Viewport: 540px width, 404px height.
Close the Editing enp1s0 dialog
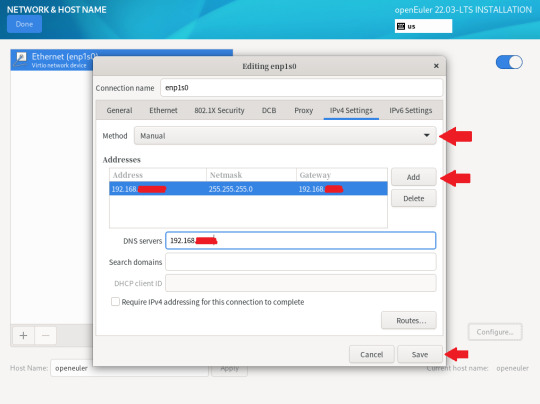[x=436, y=66]
